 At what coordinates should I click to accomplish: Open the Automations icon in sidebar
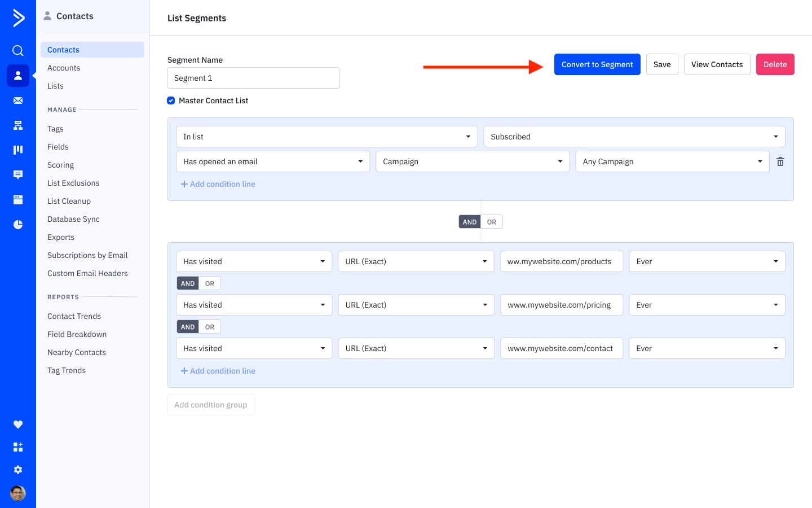18,125
